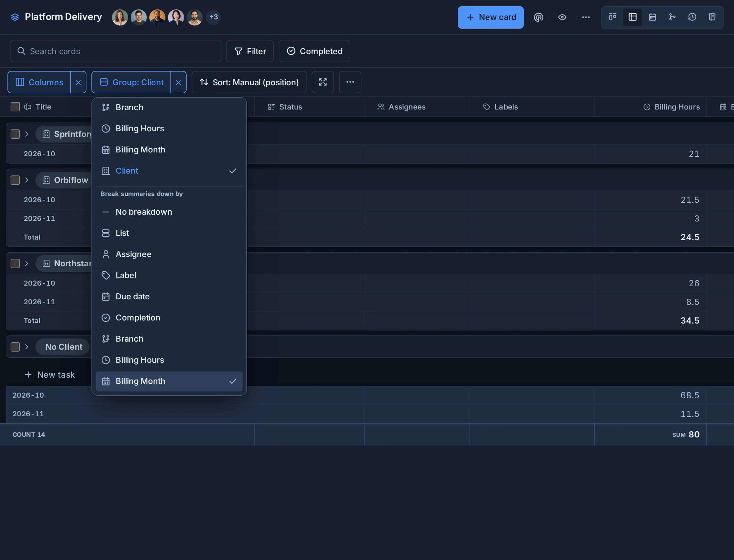Select Client in group-by menu
This screenshot has height=560, width=734.
click(169, 171)
